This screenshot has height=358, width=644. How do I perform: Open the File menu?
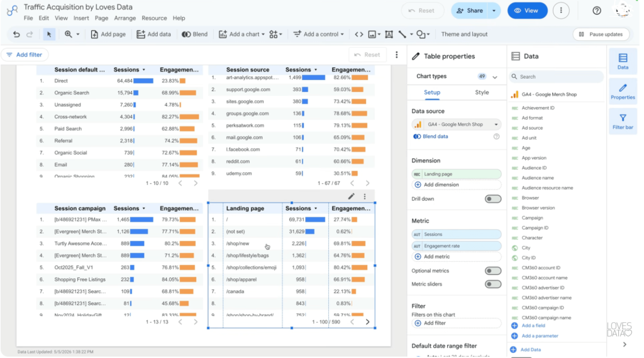[x=28, y=18]
